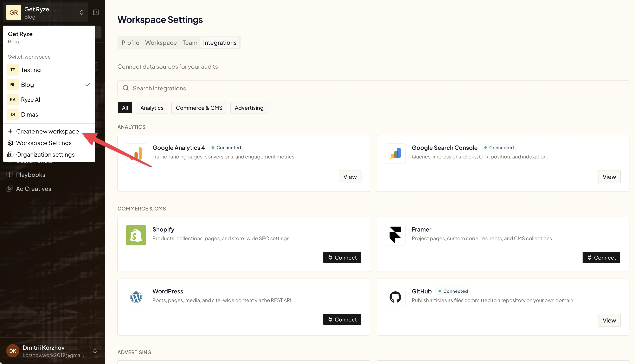Click the Workspace Settings page heading
635x364 pixels.
160,20
